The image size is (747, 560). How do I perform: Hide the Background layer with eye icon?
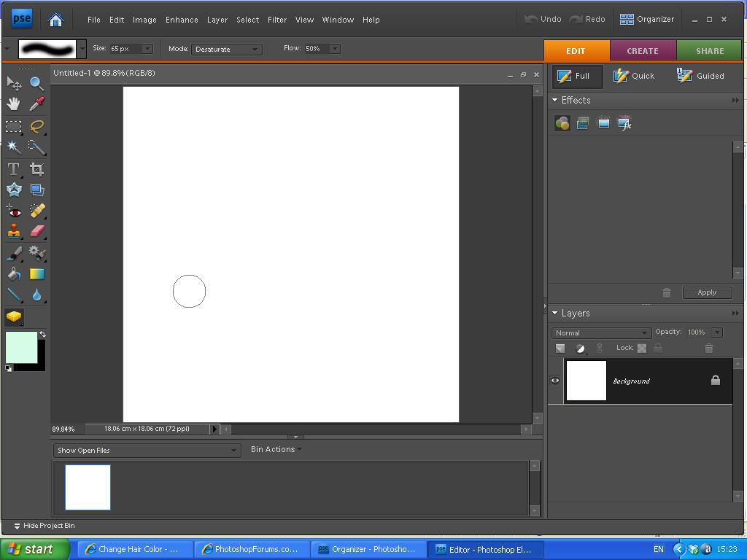555,381
